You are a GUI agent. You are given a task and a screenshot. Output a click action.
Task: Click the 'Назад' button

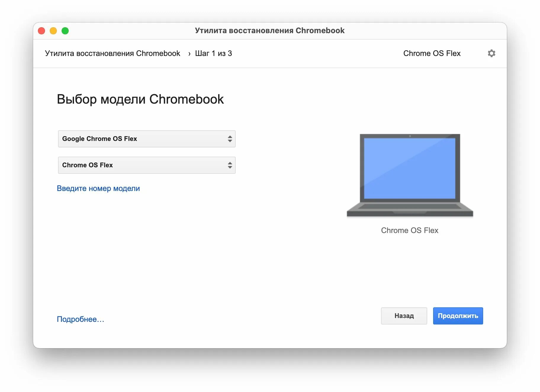(404, 316)
